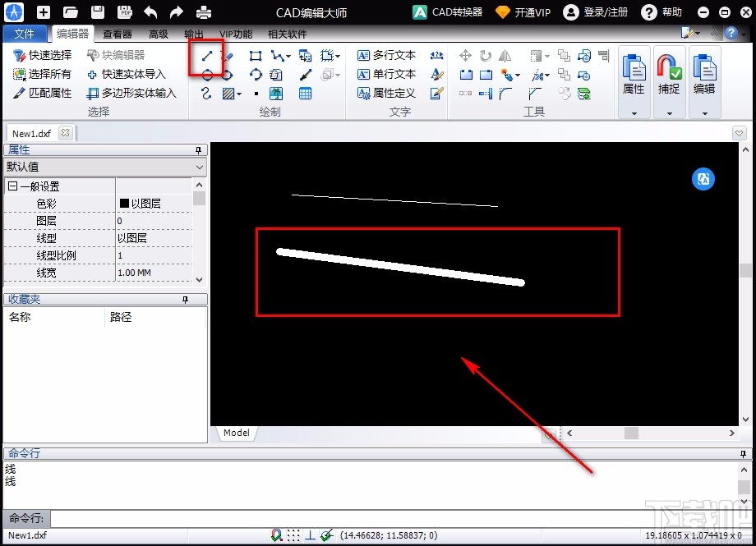Click the Single-line Text (单行文本) button

[387, 74]
